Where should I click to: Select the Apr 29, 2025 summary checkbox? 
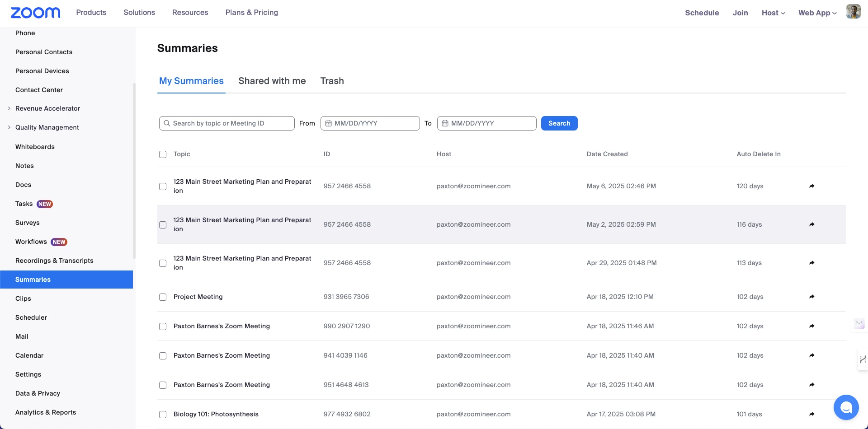tap(163, 263)
